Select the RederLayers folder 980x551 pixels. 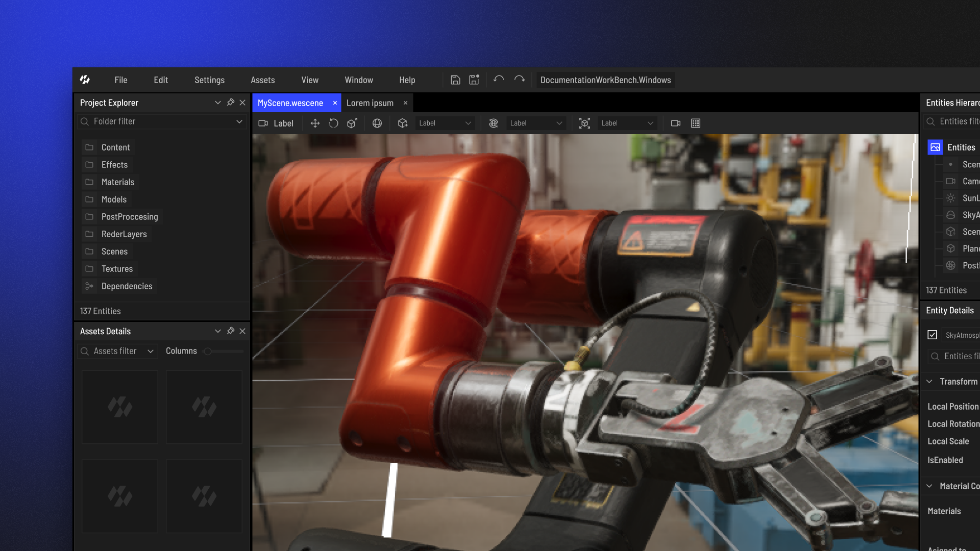tap(116, 234)
